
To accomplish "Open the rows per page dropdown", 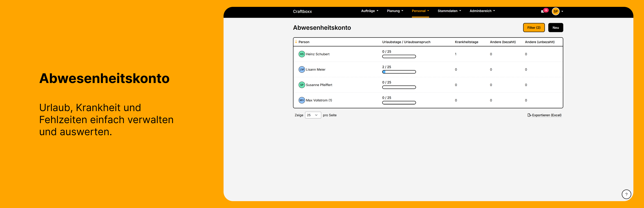I will [313, 115].
